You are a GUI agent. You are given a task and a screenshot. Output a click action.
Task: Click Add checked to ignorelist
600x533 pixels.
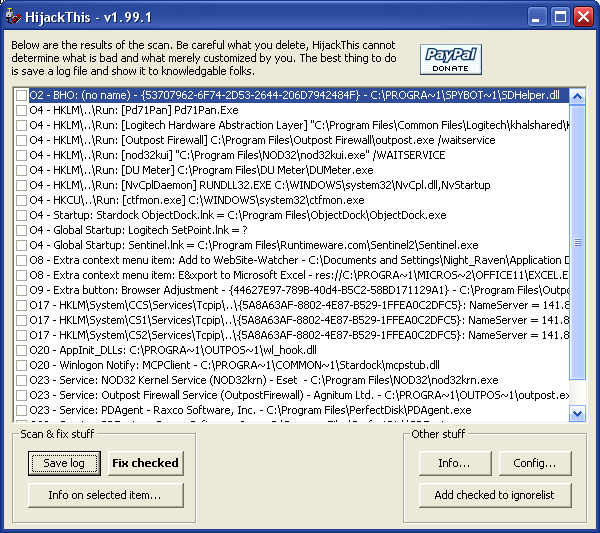click(495, 495)
